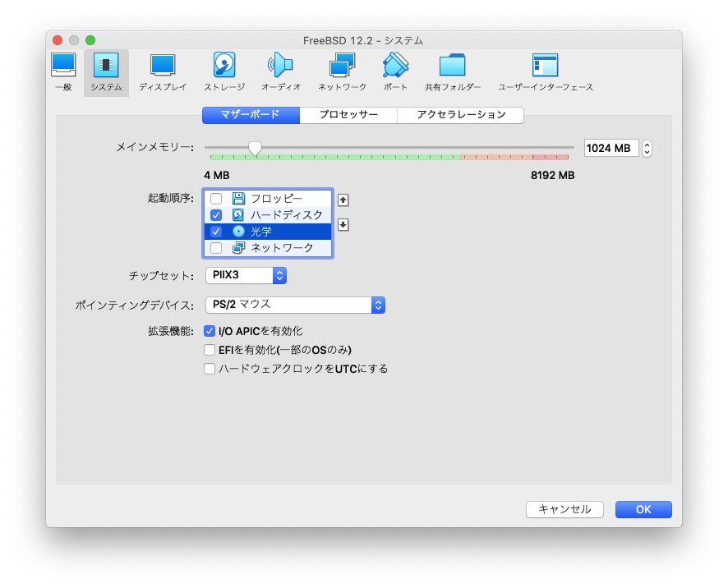
Task: Select the ポート (Ports) settings icon
Action: click(395, 71)
